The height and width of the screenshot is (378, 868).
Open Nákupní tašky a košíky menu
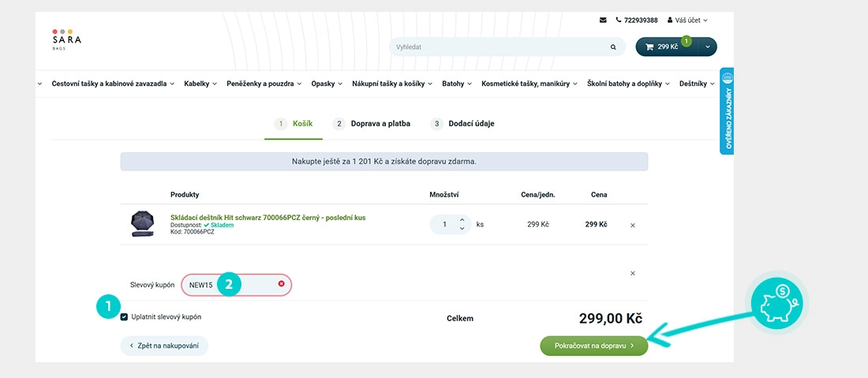(392, 84)
